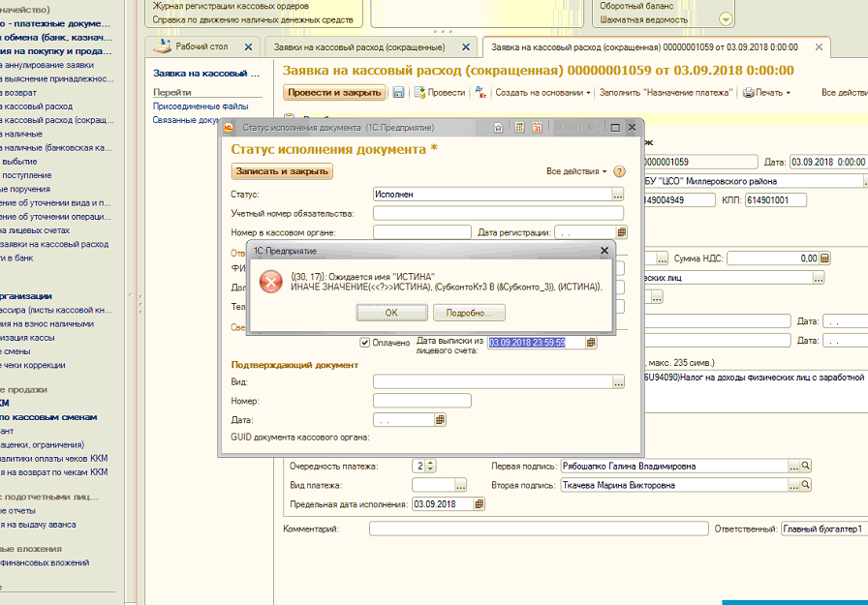Switch to the Рабочий стол tab

pyautogui.click(x=201, y=46)
